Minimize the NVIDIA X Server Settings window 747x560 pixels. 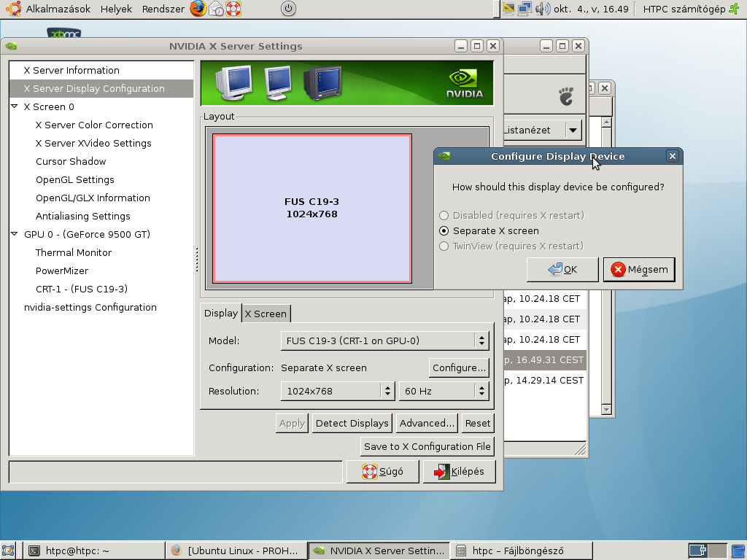[461, 46]
